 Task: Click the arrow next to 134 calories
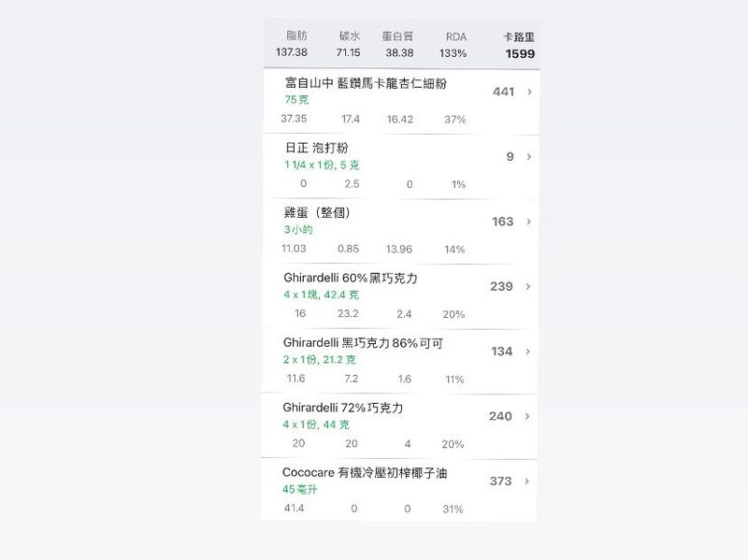(527, 352)
